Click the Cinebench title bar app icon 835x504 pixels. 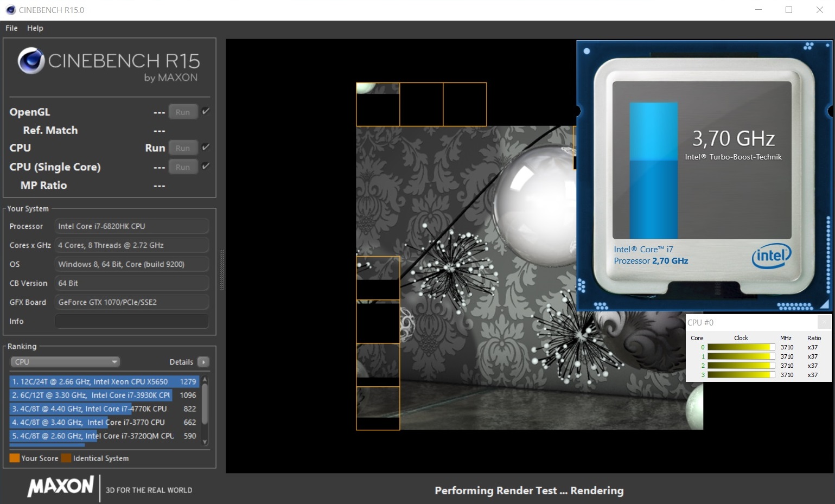(10, 10)
